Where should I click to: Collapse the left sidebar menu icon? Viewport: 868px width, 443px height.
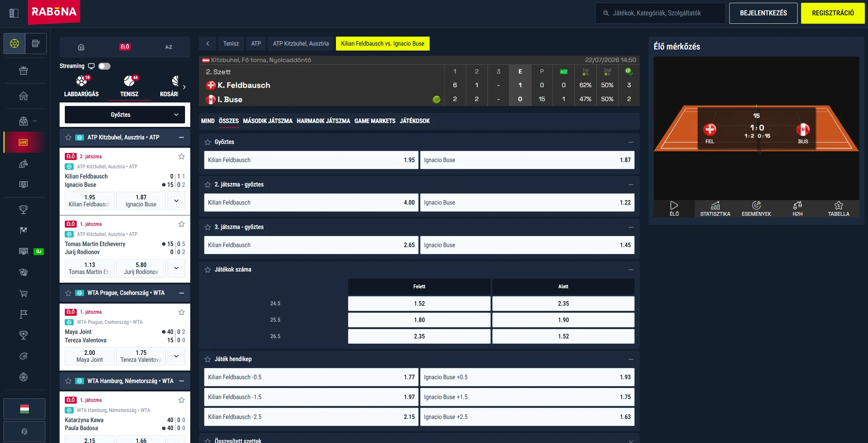tap(14, 13)
